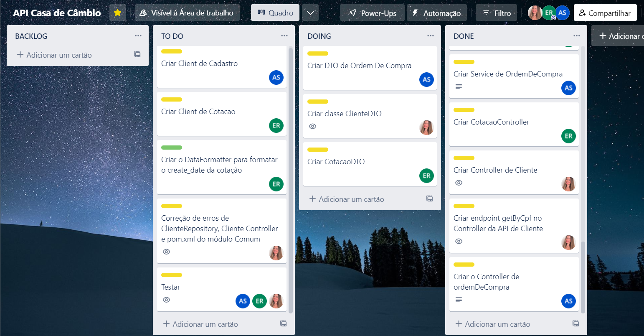Select the Quadro board view icon
Image resolution: width=644 pixels, height=336 pixels.
tap(275, 13)
